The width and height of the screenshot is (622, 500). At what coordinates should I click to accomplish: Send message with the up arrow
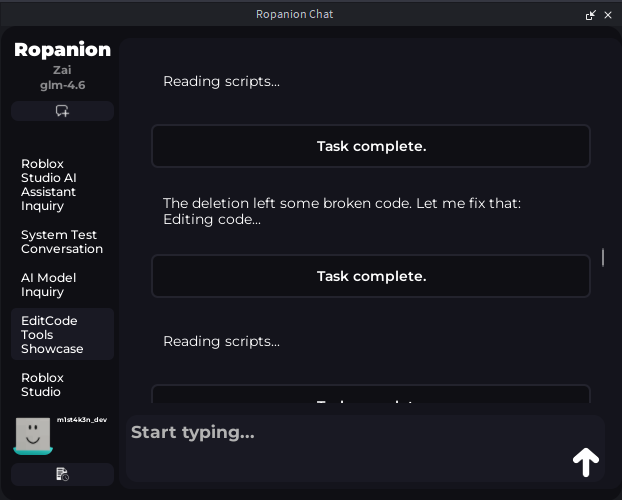point(585,461)
